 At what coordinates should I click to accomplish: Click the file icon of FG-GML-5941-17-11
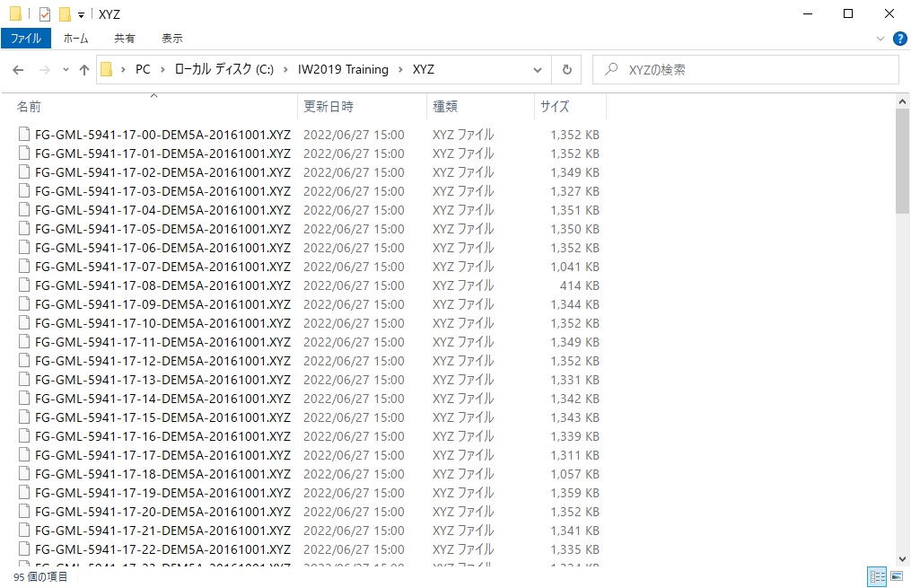[24, 342]
